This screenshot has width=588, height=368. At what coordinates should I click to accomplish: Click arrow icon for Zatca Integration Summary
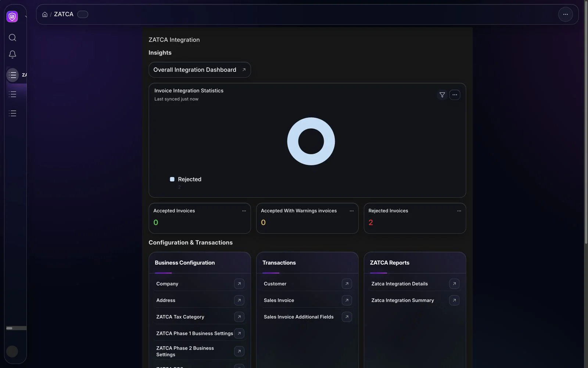tap(454, 300)
